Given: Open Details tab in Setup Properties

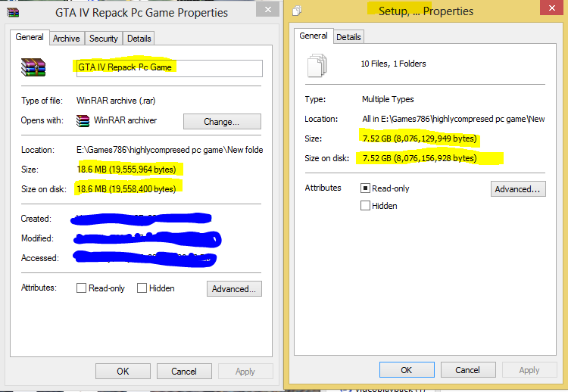Looking at the screenshot, I should [x=348, y=37].
